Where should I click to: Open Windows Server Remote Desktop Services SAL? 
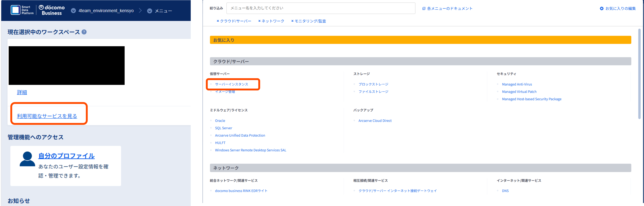point(251,150)
